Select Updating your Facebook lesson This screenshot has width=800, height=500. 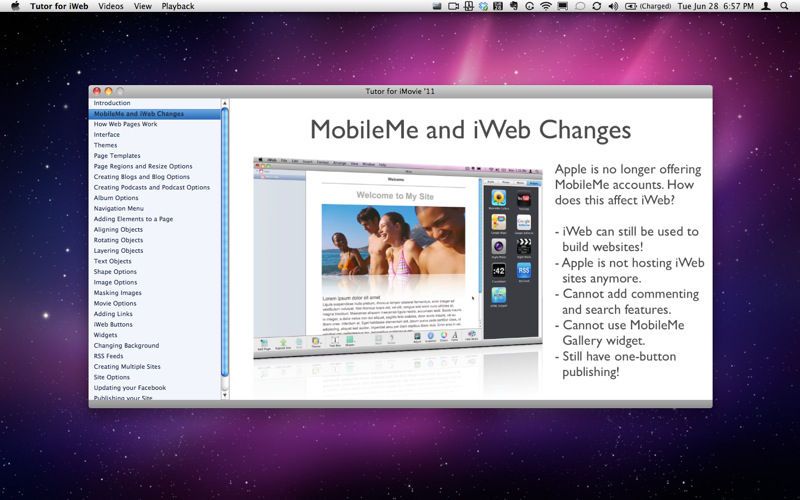[x=155, y=388]
